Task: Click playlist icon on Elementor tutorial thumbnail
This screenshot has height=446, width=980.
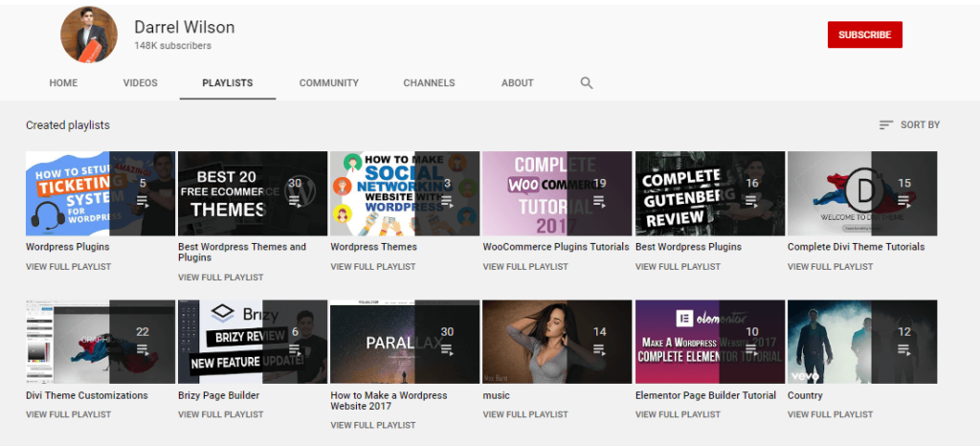Action: tap(752, 349)
